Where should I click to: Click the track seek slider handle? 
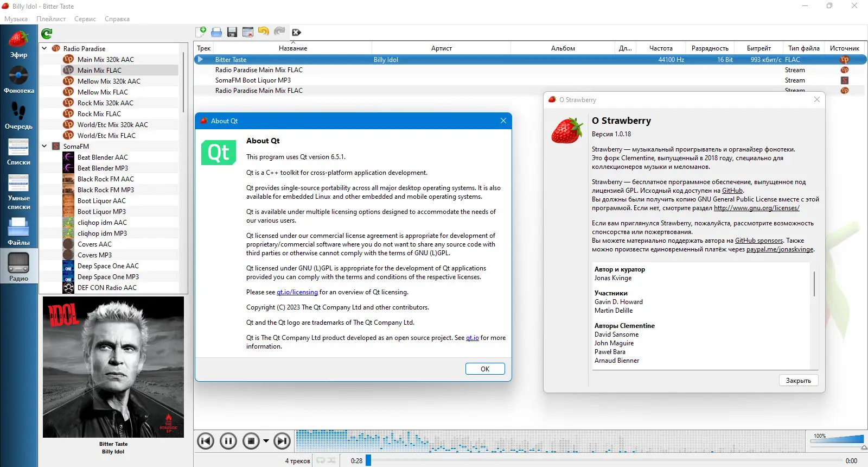(x=368, y=460)
